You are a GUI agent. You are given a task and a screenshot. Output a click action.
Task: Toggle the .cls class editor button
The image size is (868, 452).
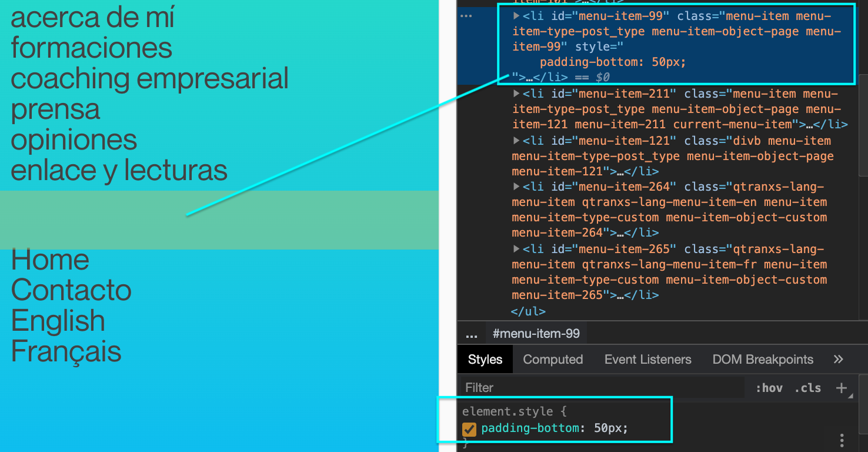click(807, 388)
